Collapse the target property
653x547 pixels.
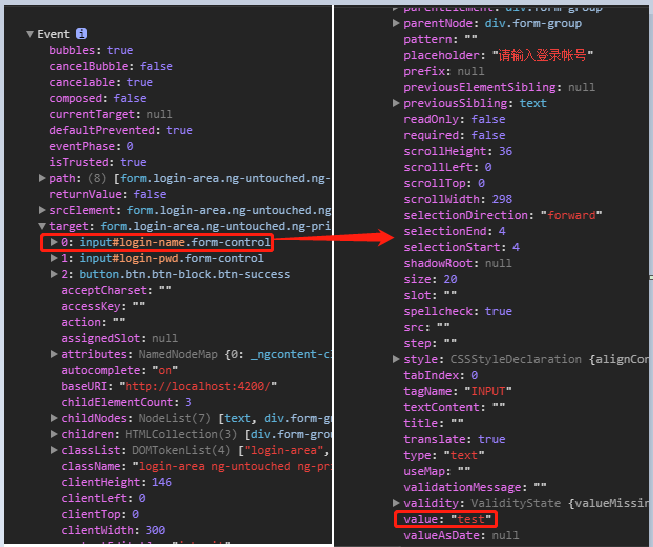tap(42, 226)
